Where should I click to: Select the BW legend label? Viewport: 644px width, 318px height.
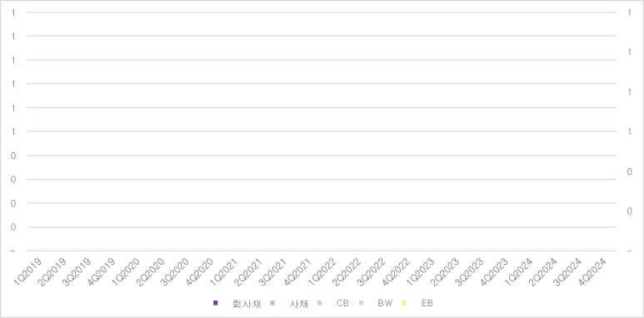click(x=385, y=303)
